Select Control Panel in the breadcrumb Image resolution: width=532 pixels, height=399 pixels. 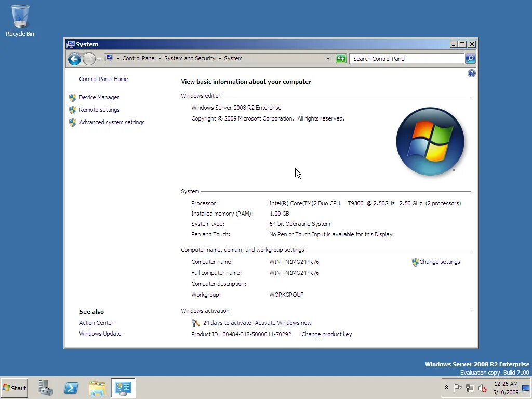(x=139, y=58)
